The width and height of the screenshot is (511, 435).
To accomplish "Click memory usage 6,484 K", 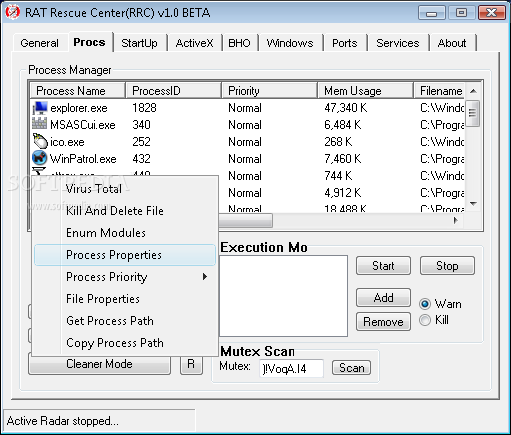I will pos(343,125).
